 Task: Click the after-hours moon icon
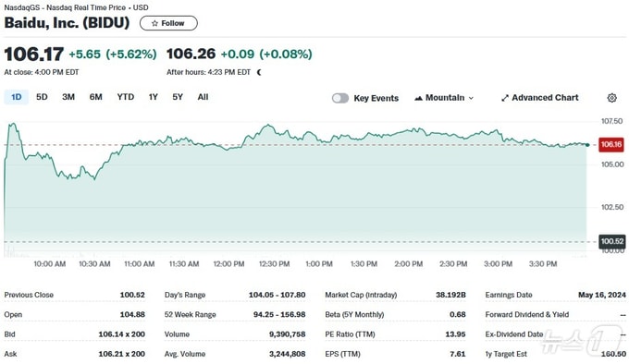point(259,72)
